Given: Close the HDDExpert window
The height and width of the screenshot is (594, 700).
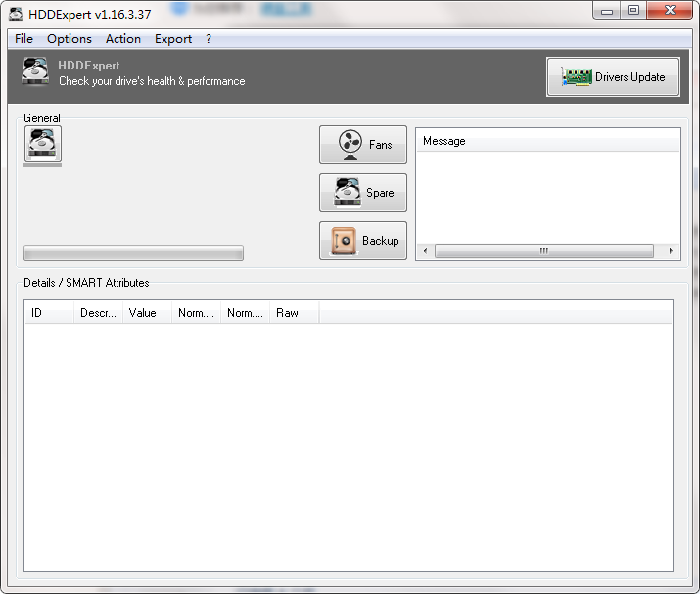Looking at the screenshot, I should [670, 11].
